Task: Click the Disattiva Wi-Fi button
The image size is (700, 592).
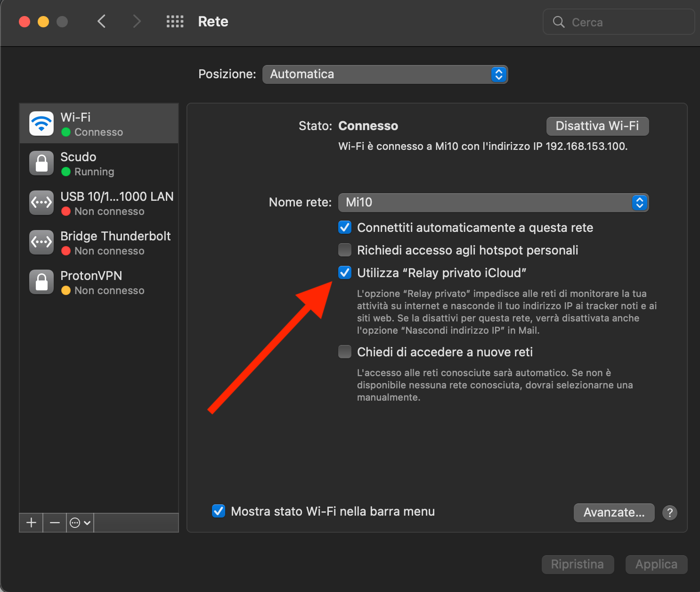Action: pos(597,126)
